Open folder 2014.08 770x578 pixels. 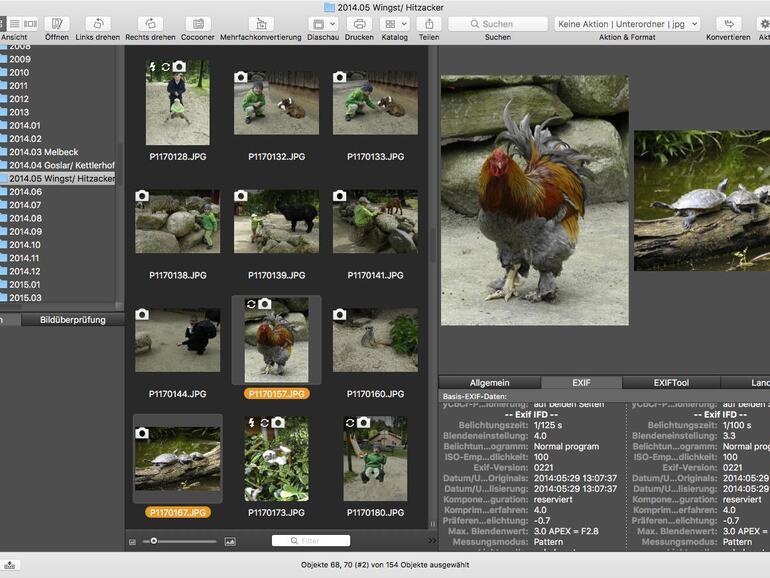(x=25, y=218)
